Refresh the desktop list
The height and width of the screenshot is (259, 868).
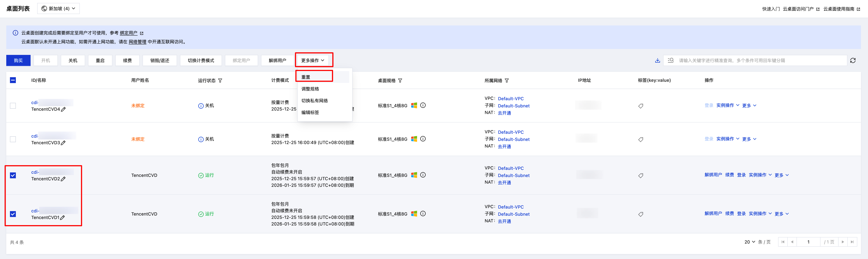pyautogui.click(x=853, y=61)
